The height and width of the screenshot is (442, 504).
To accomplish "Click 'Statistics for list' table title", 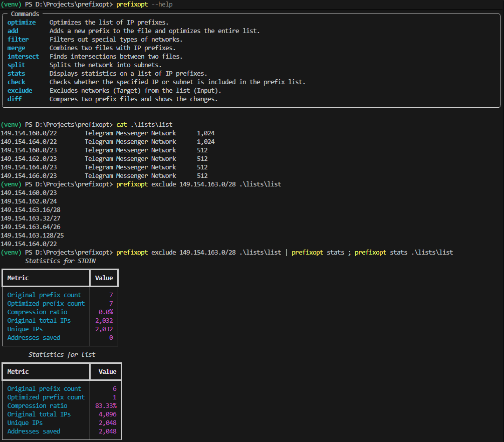I will tap(62, 355).
